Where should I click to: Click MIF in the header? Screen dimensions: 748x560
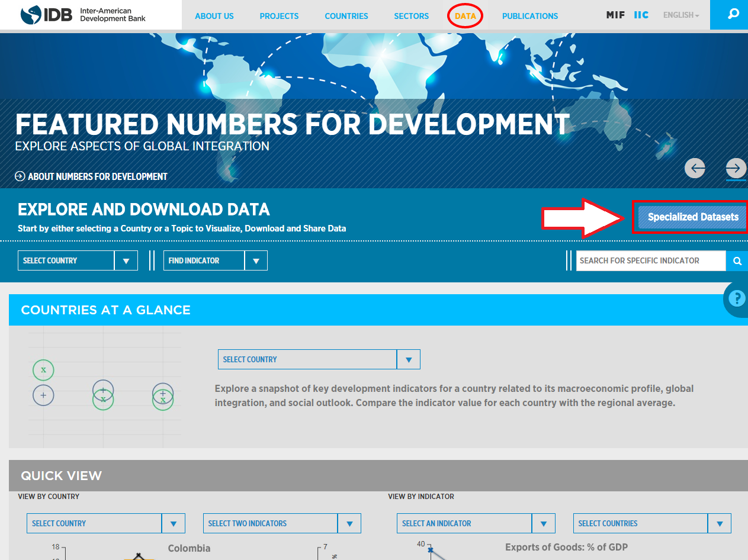coord(615,15)
